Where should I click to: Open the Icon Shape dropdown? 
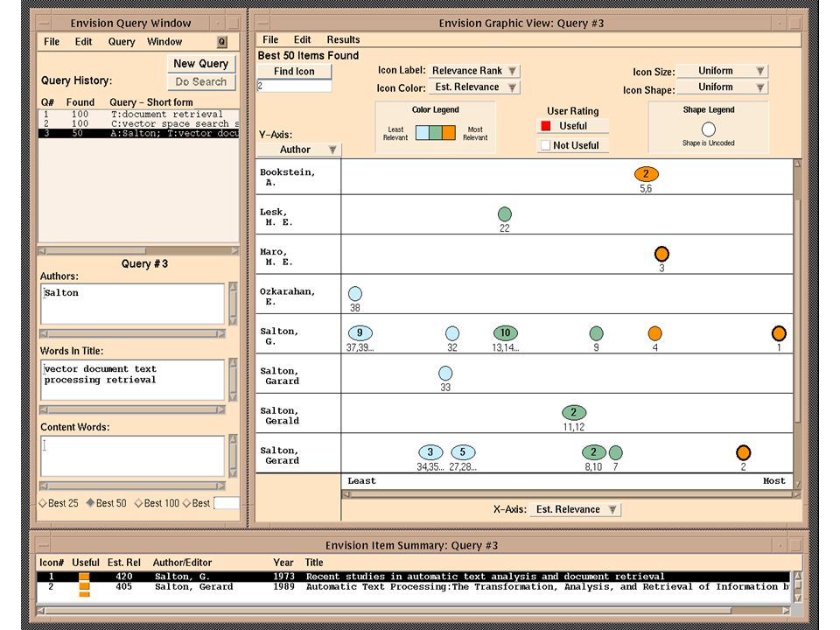(722, 87)
